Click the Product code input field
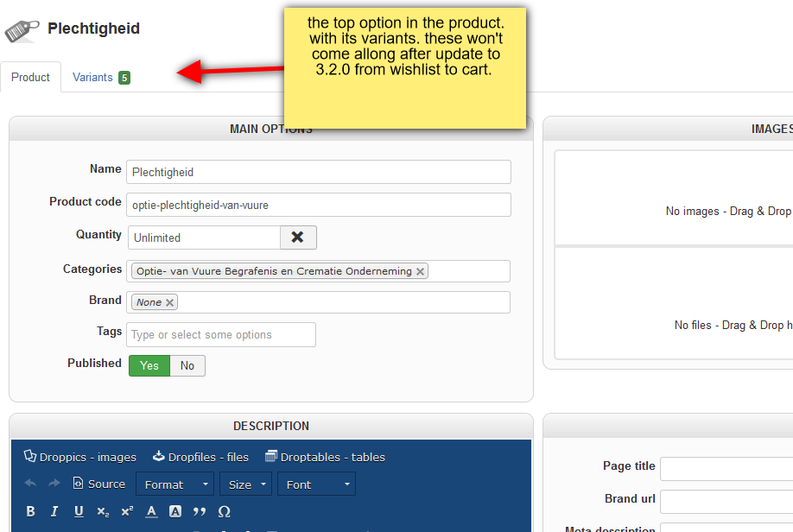Screen dimensions: 793x532 coord(319,205)
